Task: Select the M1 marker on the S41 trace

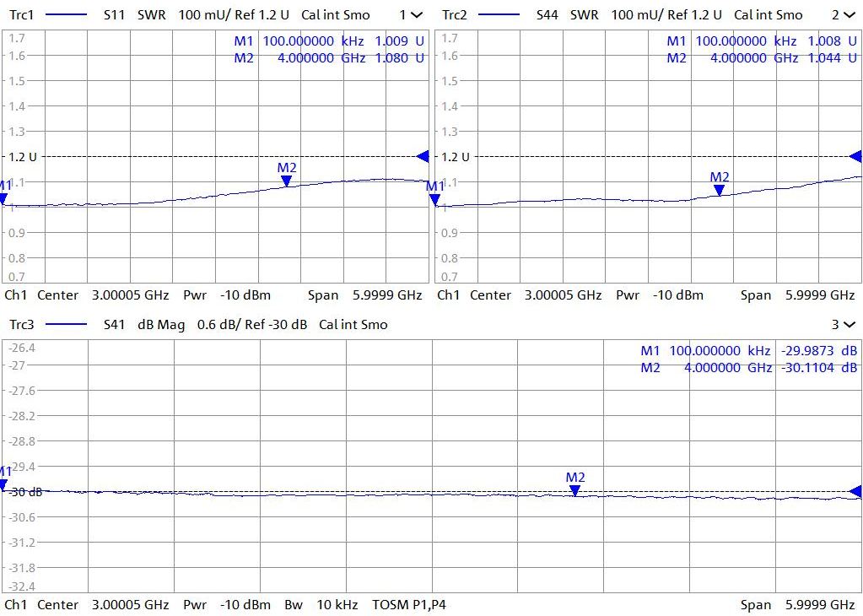Action: coord(3,484)
